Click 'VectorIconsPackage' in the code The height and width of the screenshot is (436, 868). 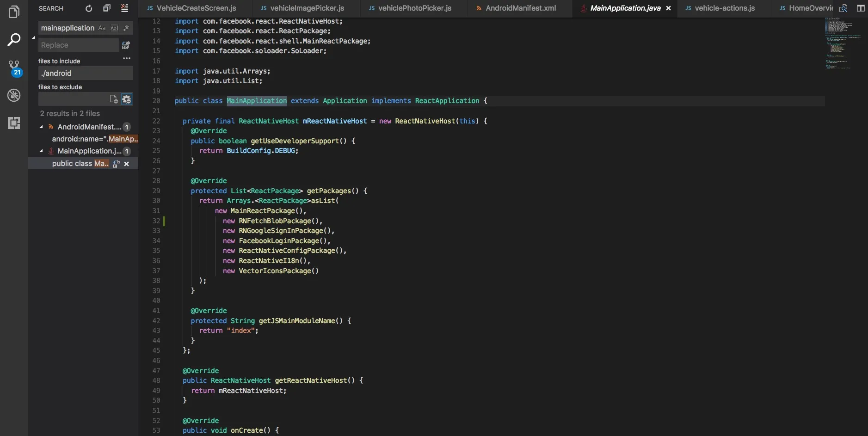[275, 271]
